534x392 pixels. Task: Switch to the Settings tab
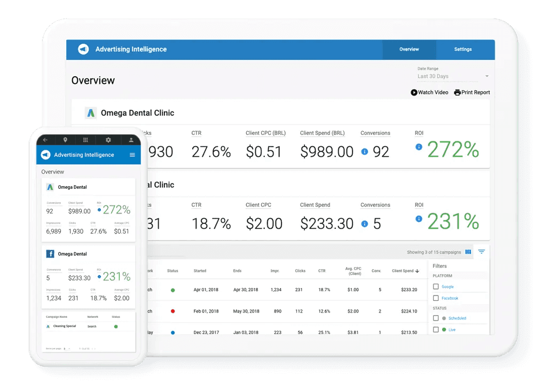[x=463, y=49]
